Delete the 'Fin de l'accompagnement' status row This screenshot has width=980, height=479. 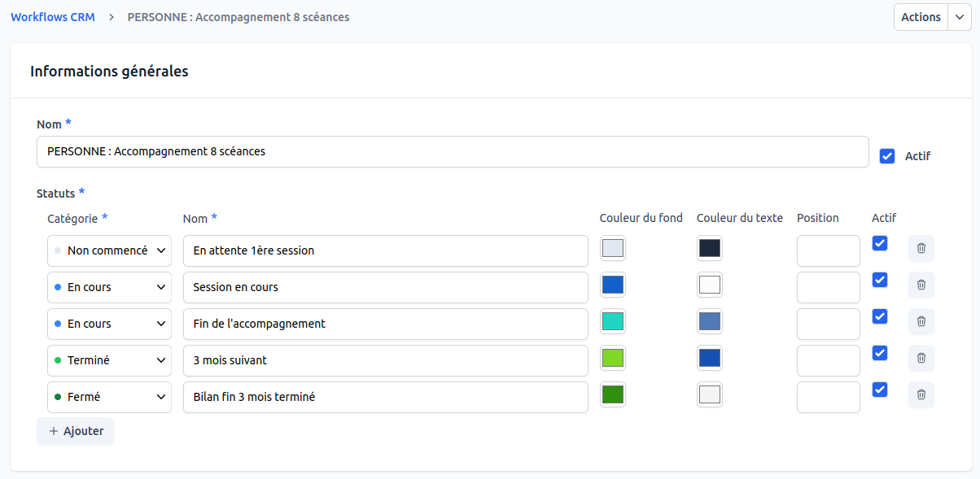pos(921,321)
